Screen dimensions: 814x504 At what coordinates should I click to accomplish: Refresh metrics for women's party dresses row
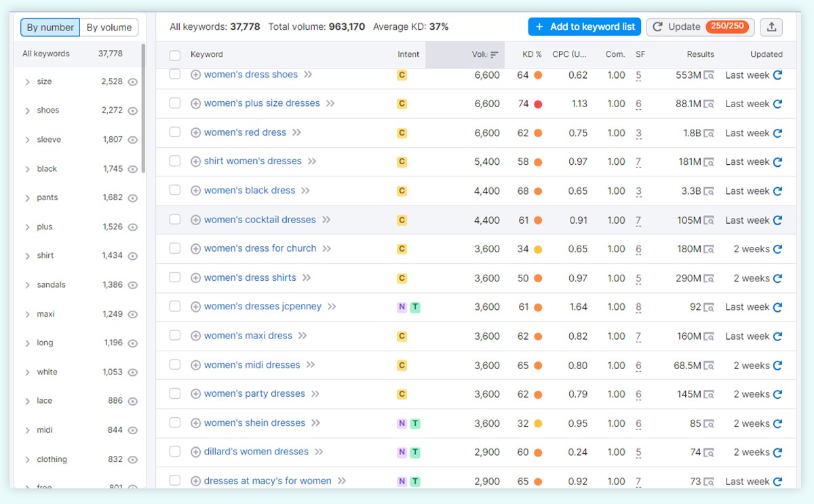[777, 394]
